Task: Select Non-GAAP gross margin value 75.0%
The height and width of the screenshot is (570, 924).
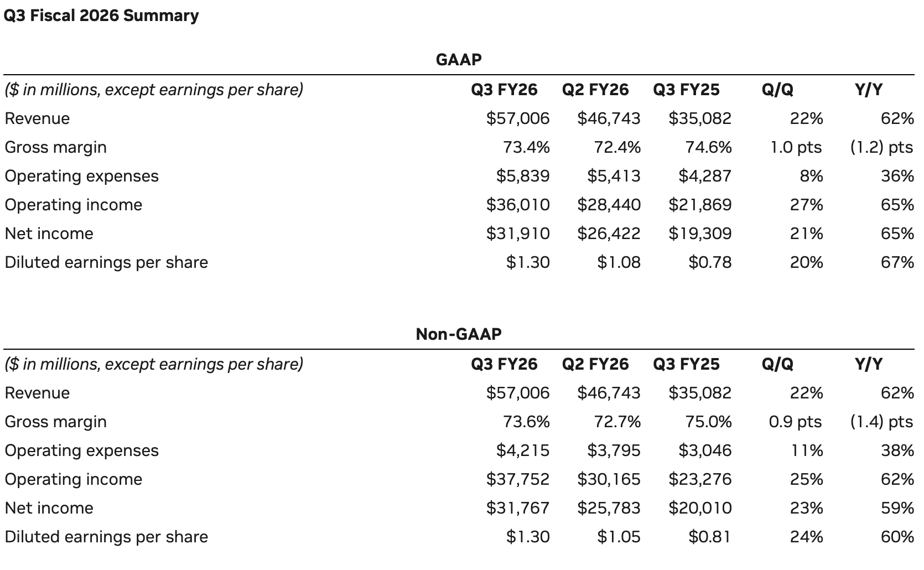Action: (x=708, y=422)
